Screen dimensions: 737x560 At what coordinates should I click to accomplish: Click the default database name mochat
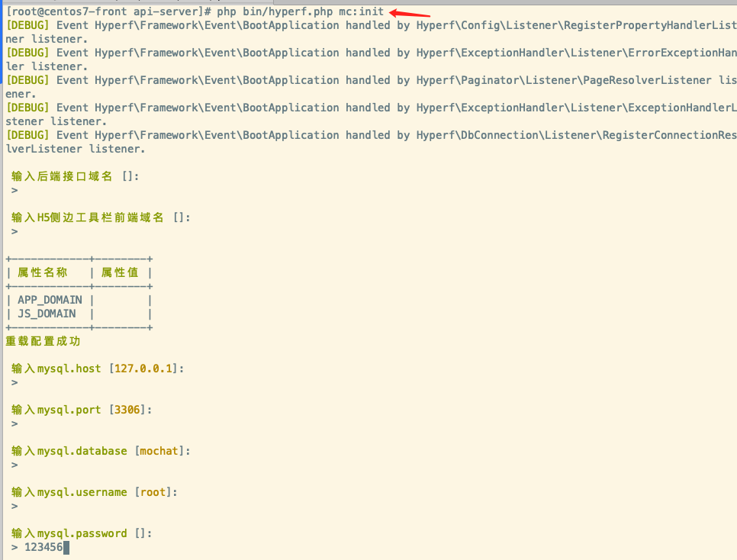(159, 451)
